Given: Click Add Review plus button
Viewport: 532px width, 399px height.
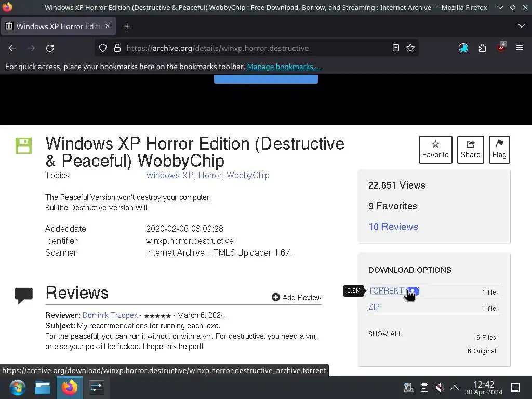Looking at the screenshot, I should (x=297, y=298).
